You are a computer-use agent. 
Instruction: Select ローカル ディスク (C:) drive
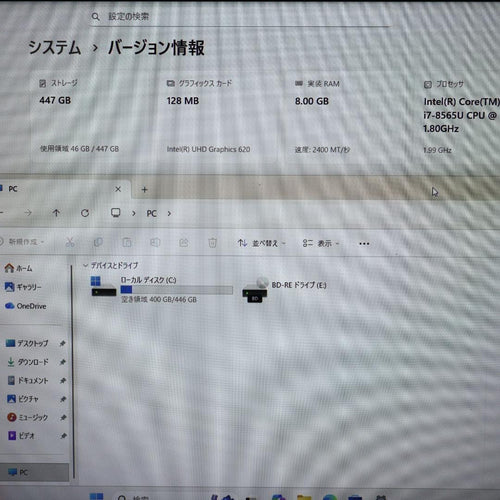click(162, 289)
